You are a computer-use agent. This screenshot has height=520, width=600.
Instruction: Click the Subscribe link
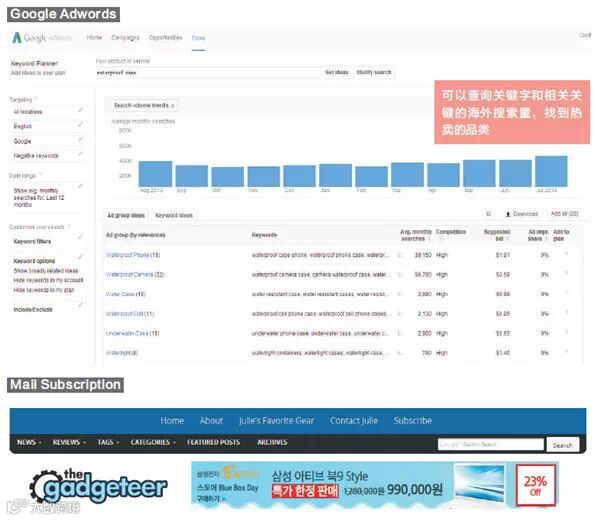[x=412, y=421]
